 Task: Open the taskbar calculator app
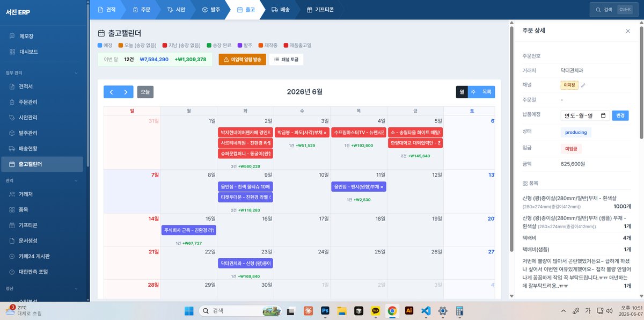(459, 310)
